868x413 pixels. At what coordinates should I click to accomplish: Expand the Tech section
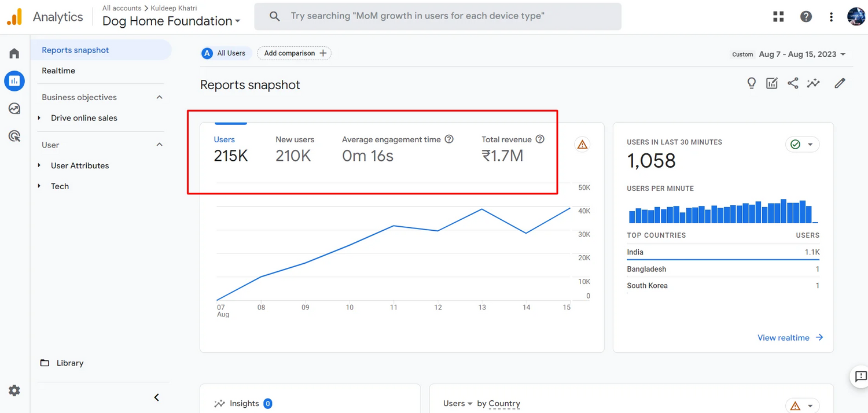point(39,186)
